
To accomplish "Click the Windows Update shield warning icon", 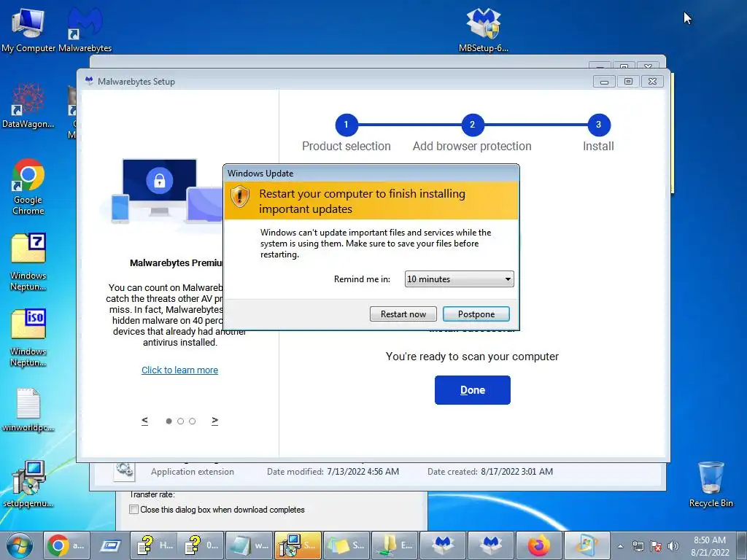I will point(239,196).
